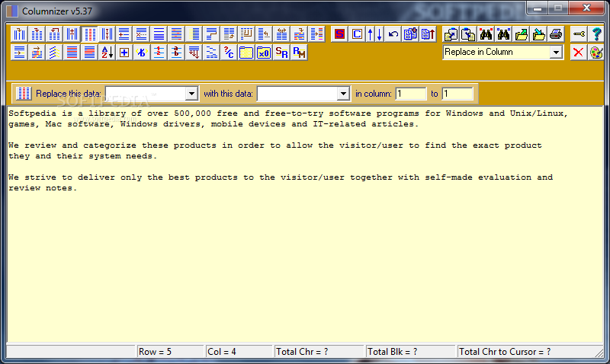The width and height of the screenshot is (610, 364).
Task: Click the line 'they and their system needs.'
Action: tap(83, 156)
